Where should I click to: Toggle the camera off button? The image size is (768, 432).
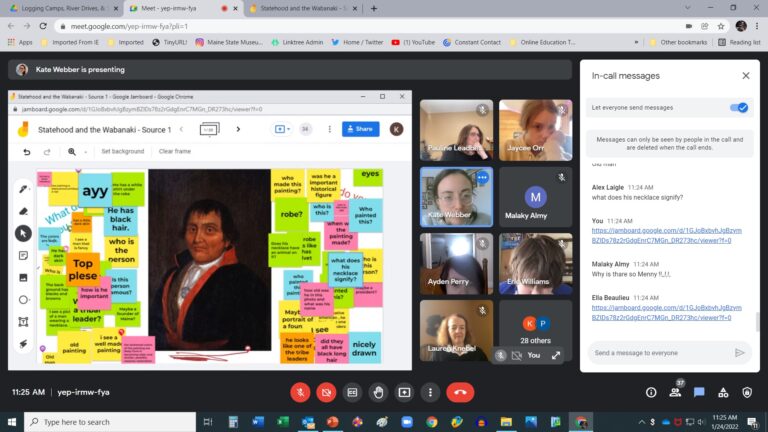[326, 392]
